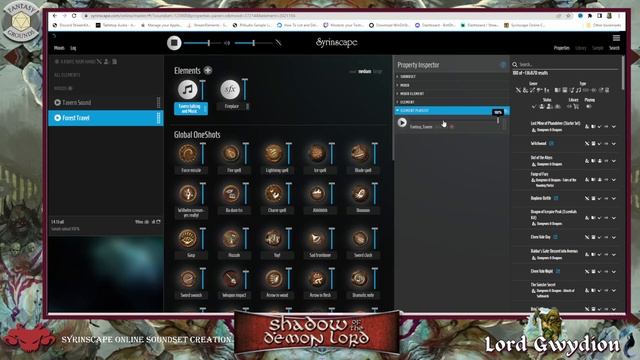
Task: Select large element size
Action: tap(378, 71)
